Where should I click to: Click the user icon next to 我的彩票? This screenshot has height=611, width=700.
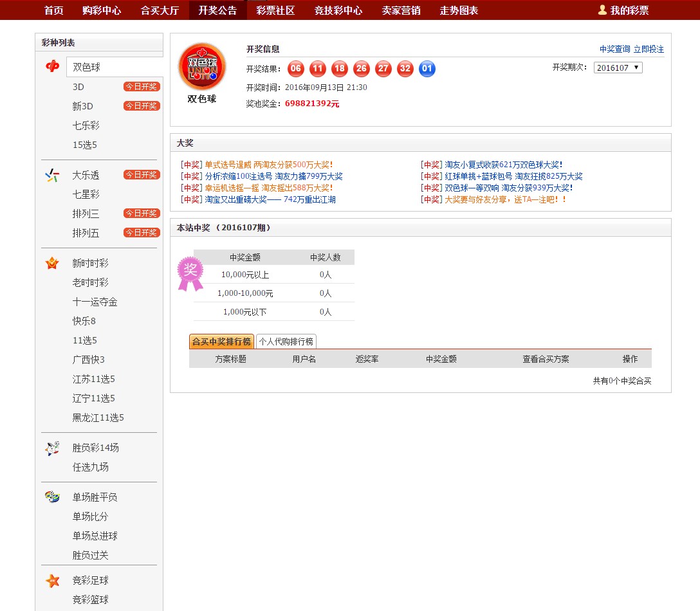pyautogui.click(x=602, y=10)
